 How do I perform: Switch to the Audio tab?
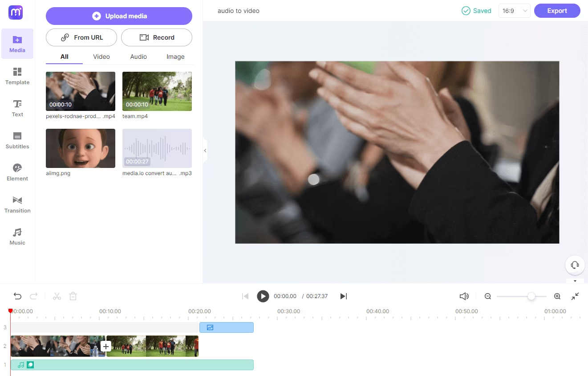coord(138,57)
